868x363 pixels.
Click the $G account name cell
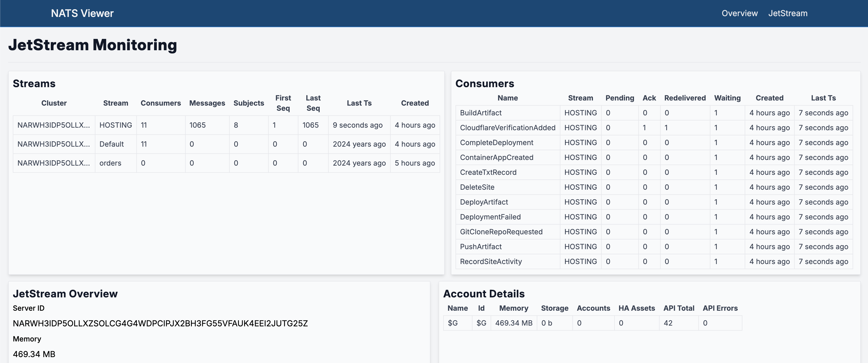(452, 323)
